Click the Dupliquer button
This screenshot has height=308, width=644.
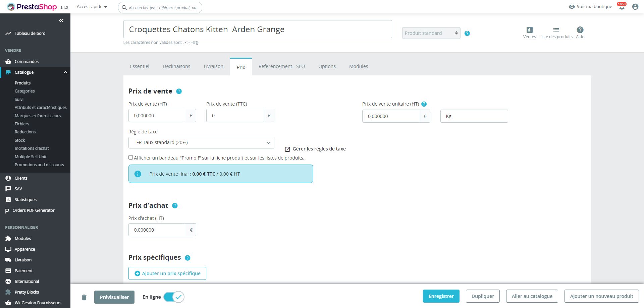pos(483,296)
